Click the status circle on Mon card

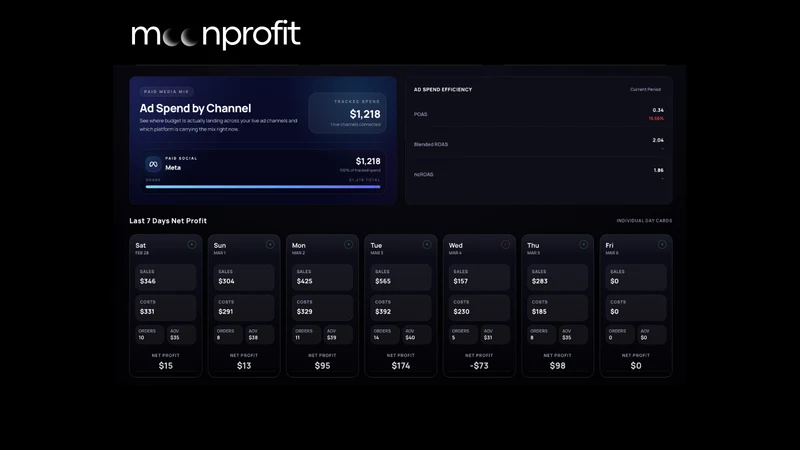348,244
